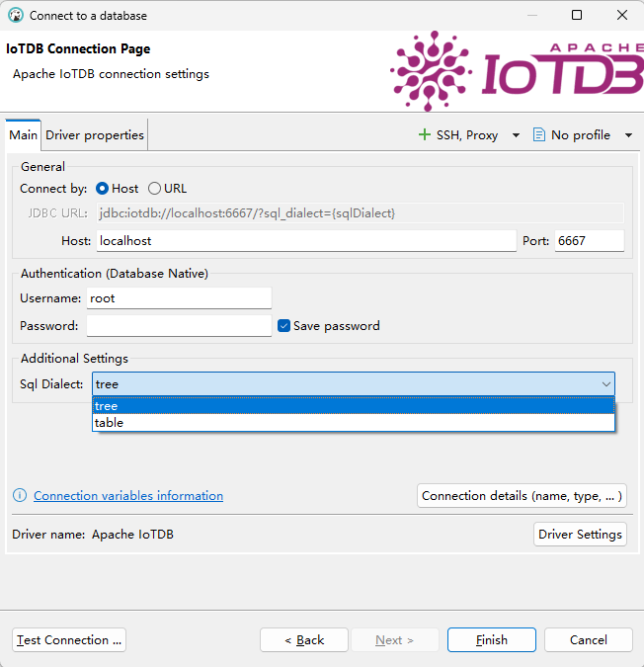Click the profile document icon

538,135
